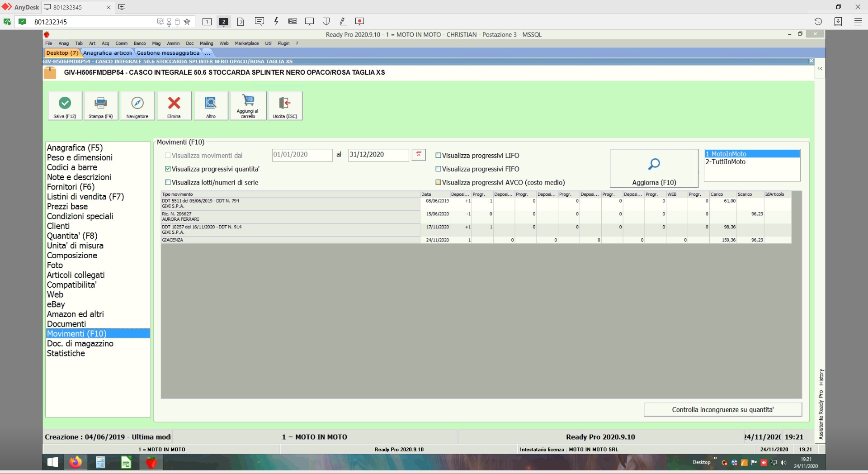Open AnyDesk hamburger main menu

point(858,22)
